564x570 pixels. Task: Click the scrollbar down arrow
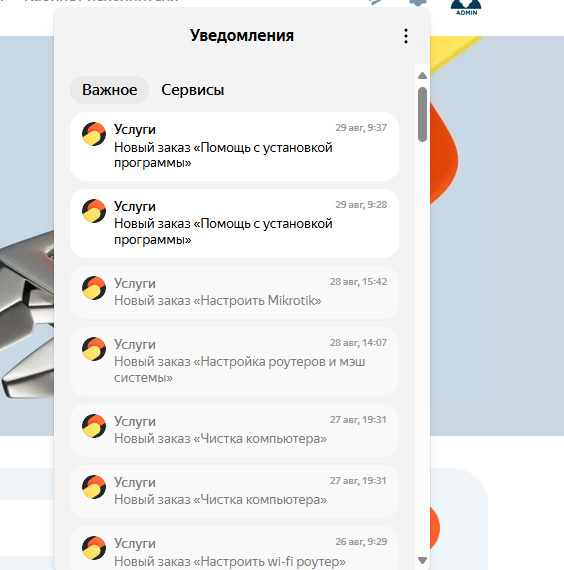(422, 560)
